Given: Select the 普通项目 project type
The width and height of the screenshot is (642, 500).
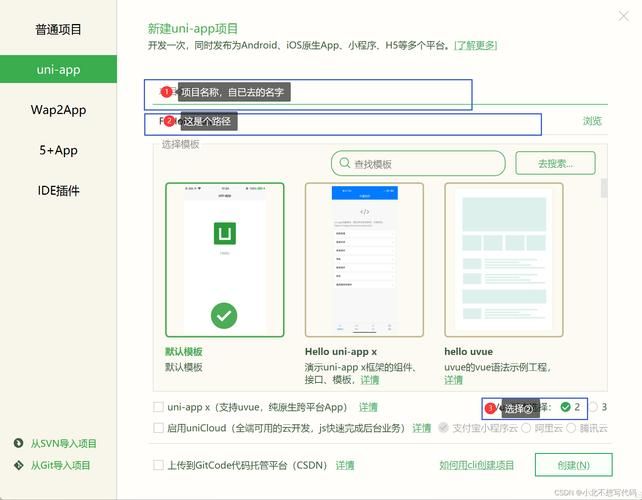Looking at the screenshot, I should coord(58,29).
